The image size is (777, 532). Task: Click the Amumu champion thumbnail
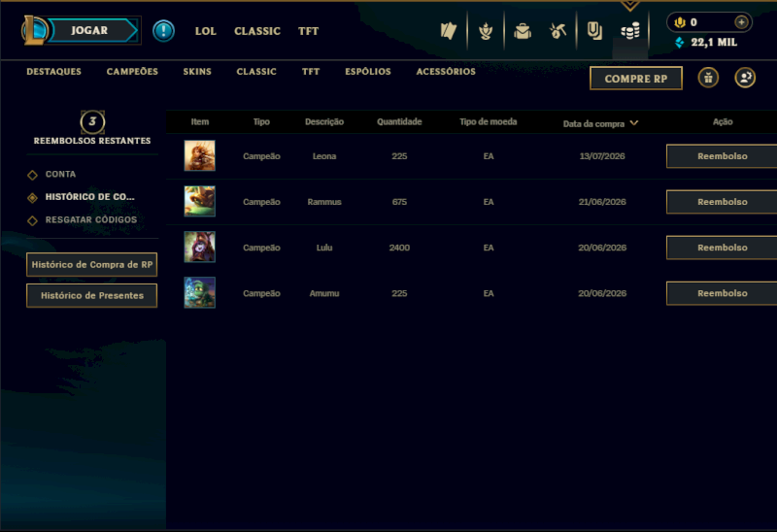(x=200, y=292)
